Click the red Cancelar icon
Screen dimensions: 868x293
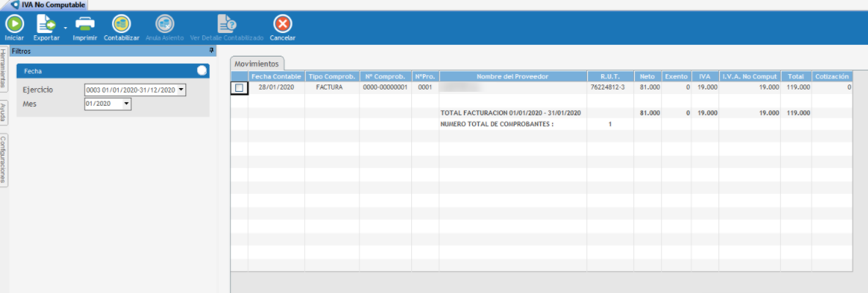tap(282, 23)
